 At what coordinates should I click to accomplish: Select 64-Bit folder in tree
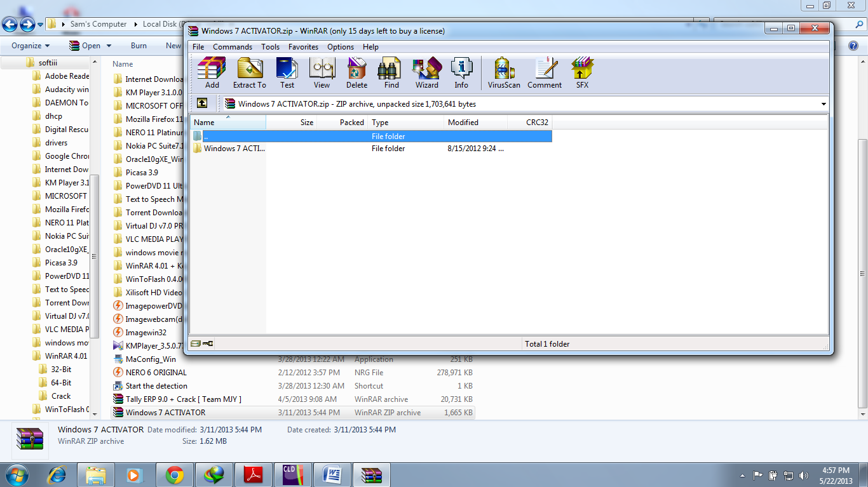(x=55, y=383)
